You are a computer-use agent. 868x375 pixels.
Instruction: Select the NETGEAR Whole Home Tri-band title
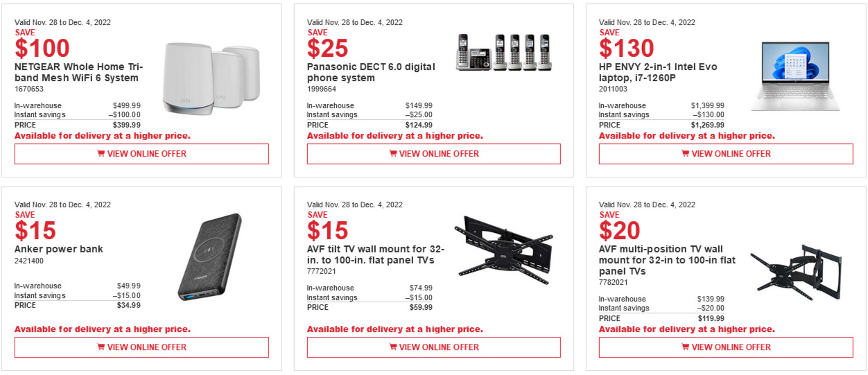78,72
